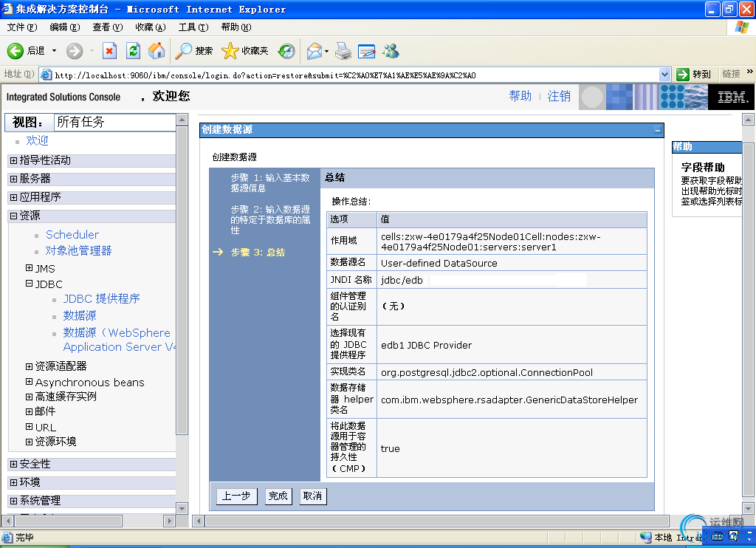Click the Refresh page icon
756x548 pixels.
click(x=133, y=51)
